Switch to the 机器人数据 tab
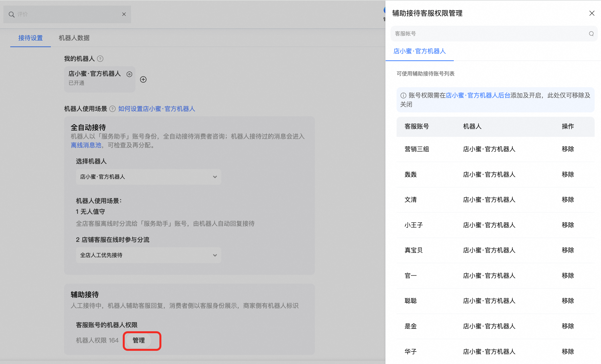The width and height of the screenshot is (601, 364). [x=74, y=38]
